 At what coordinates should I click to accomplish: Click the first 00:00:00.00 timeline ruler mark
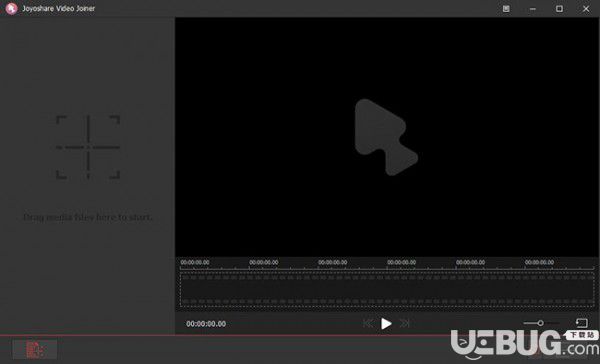(195, 263)
